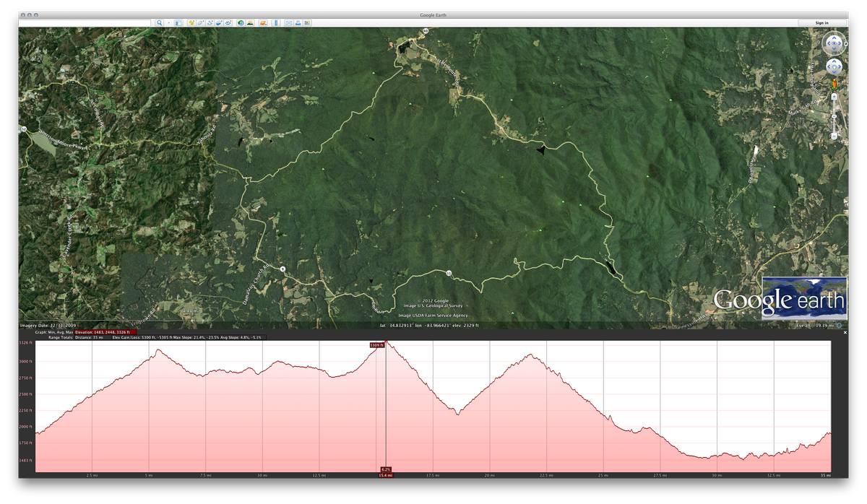Show historical imagery
Image resolution: width=867 pixels, height=504 pixels.
(x=241, y=23)
